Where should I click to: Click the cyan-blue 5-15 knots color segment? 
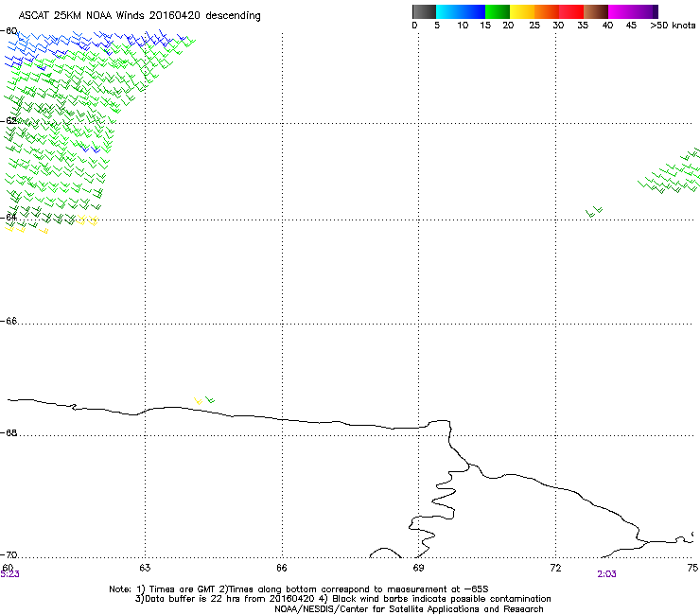click(x=461, y=11)
